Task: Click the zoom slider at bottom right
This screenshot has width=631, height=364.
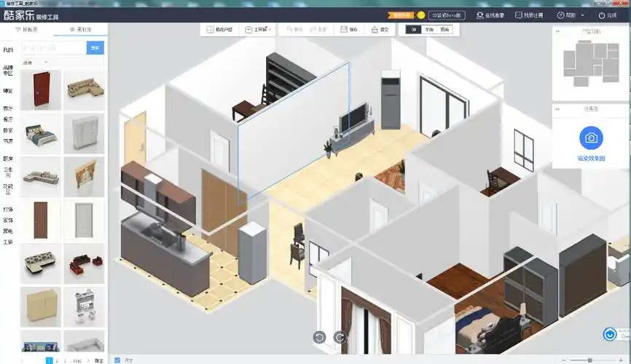Action: click(x=589, y=360)
